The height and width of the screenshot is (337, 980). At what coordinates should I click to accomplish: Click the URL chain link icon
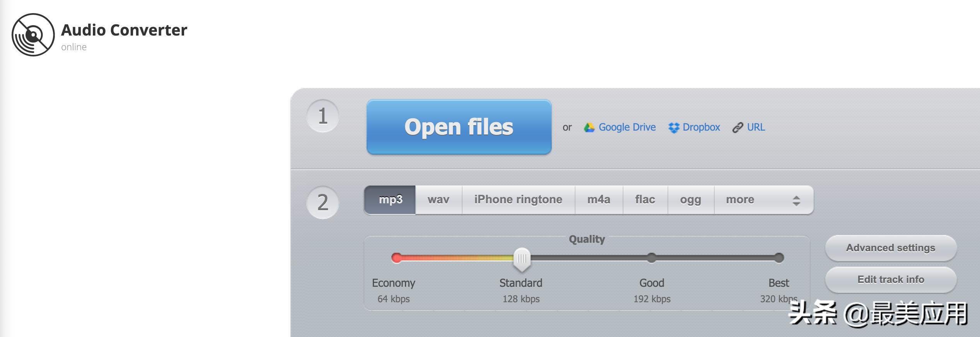(x=738, y=128)
